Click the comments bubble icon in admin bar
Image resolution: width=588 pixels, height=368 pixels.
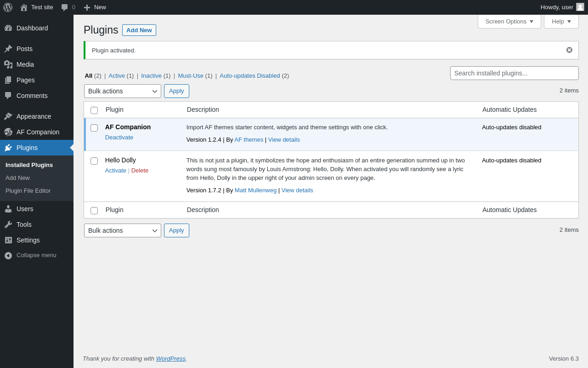[64, 7]
